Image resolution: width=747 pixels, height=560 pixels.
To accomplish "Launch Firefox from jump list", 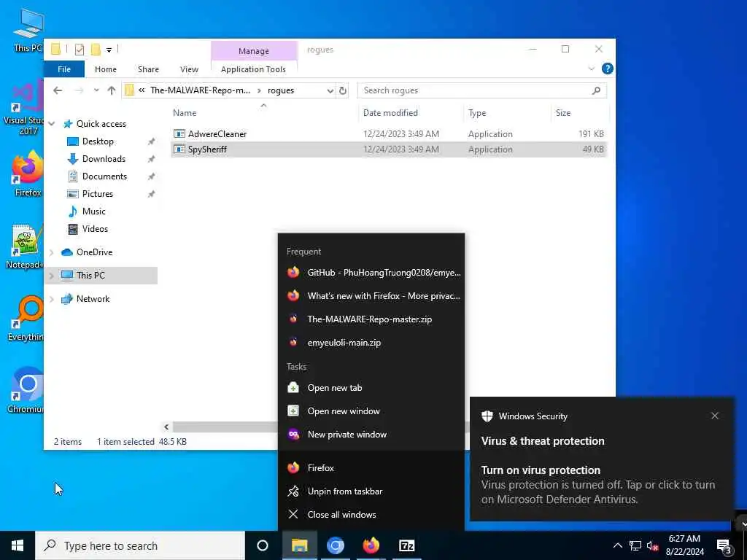I will 371,468.
